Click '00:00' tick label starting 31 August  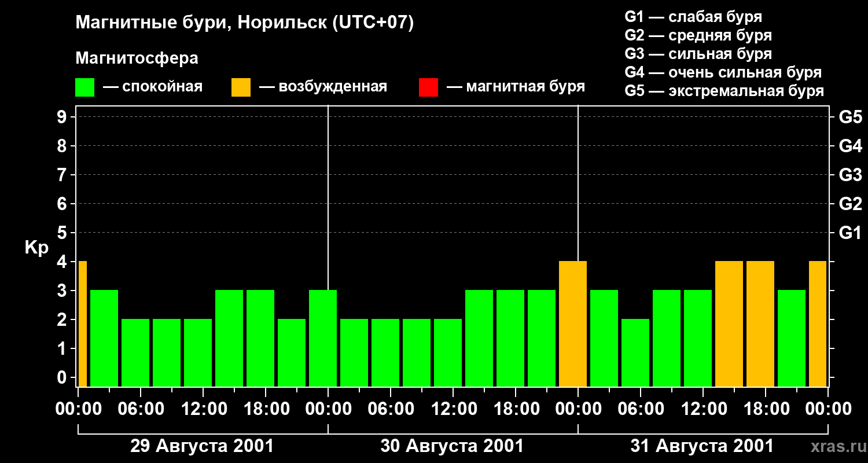579,409
